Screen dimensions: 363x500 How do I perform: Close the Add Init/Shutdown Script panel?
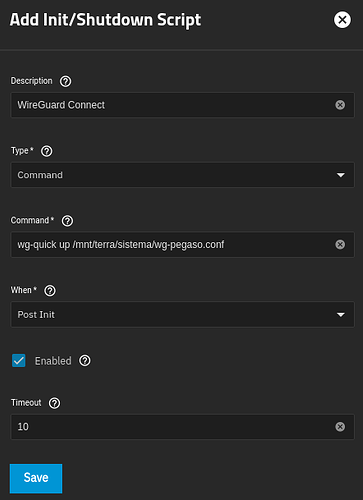coord(342,20)
